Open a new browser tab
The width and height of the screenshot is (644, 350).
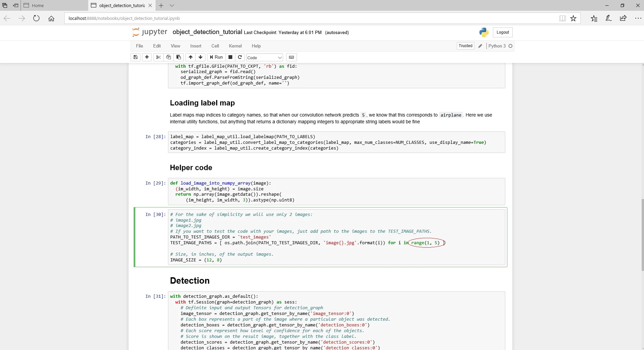point(161,5)
